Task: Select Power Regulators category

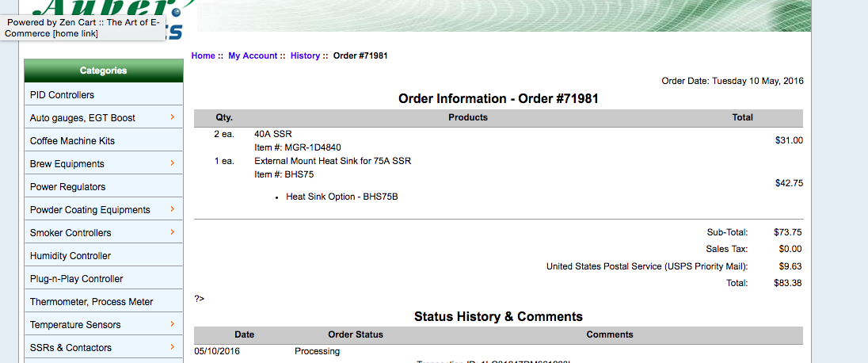Action: coord(104,187)
